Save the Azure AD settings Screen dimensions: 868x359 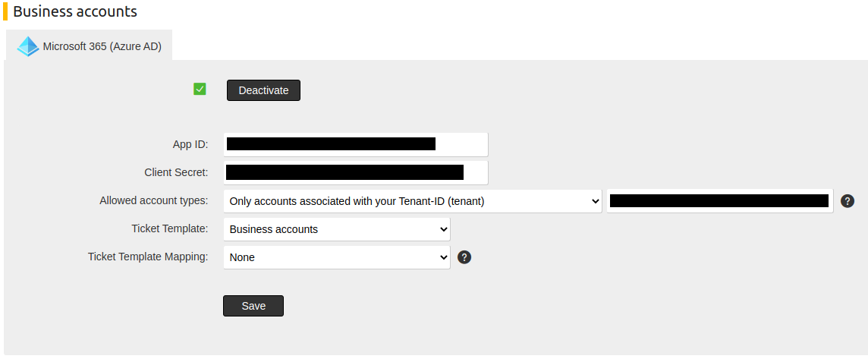253,306
